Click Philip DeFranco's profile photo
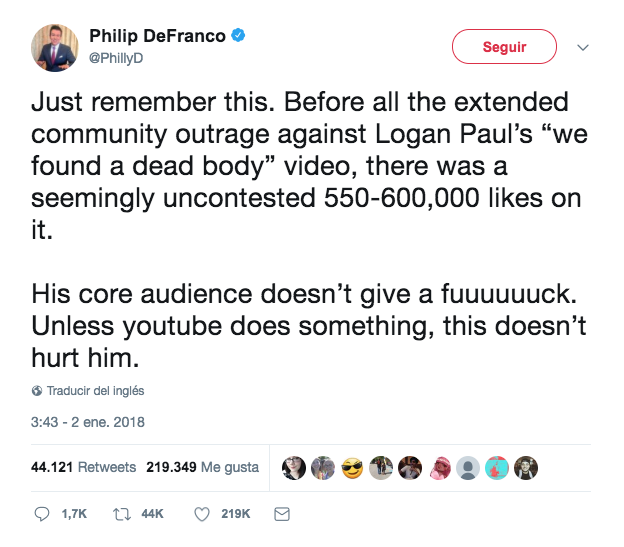Image resolution: width=624 pixels, height=547 pixels. point(57,48)
